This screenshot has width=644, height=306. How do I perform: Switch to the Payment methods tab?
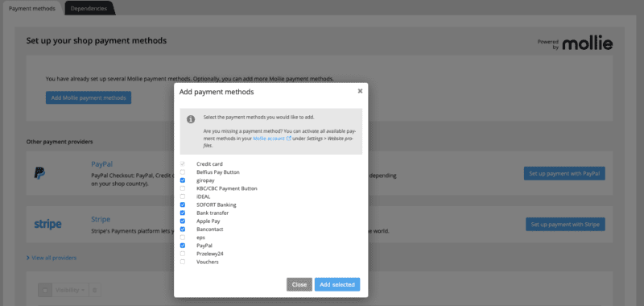[32, 8]
